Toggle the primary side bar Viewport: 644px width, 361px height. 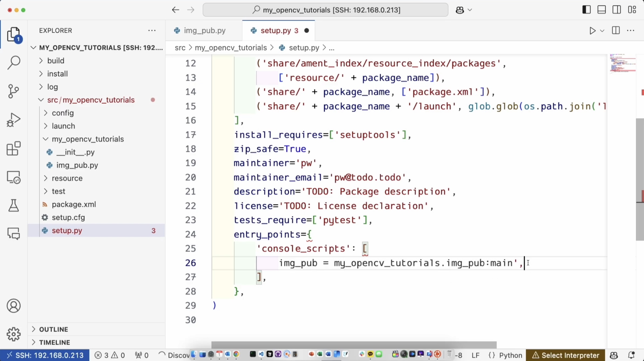(x=586, y=10)
